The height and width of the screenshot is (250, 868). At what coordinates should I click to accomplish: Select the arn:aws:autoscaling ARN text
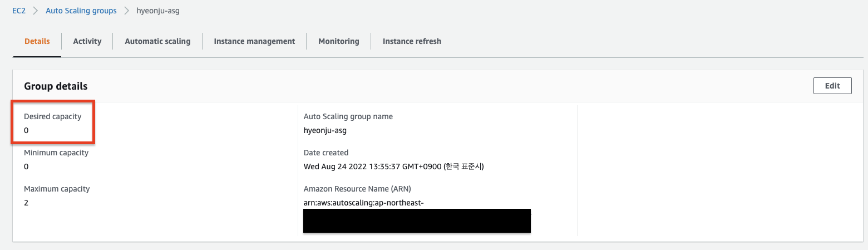click(364, 203)
